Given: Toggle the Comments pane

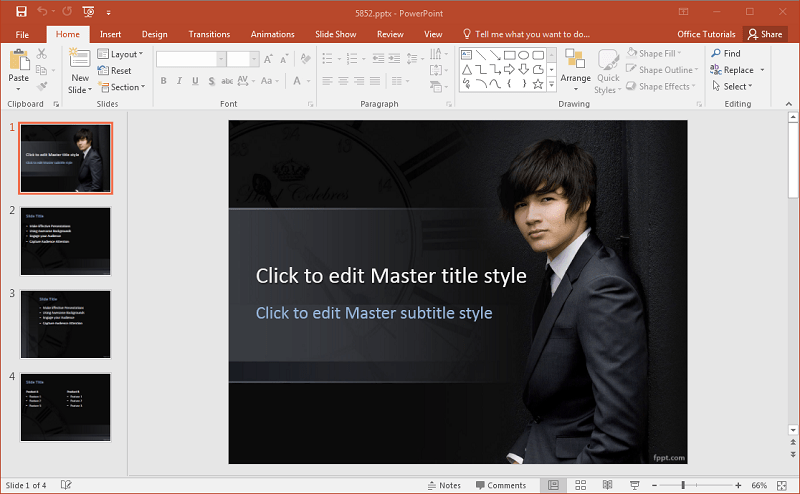Looking at the screenshot, I should (x=500, y=485).
